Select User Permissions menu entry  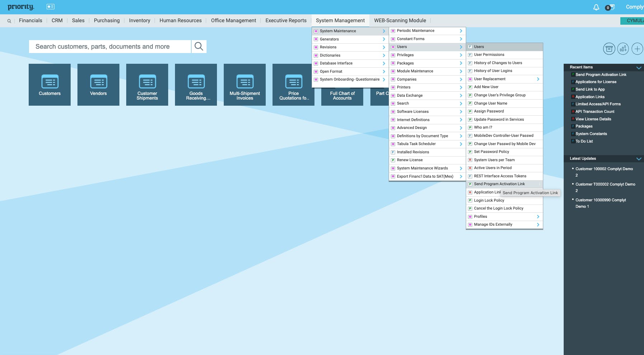(x=505, y=55)
